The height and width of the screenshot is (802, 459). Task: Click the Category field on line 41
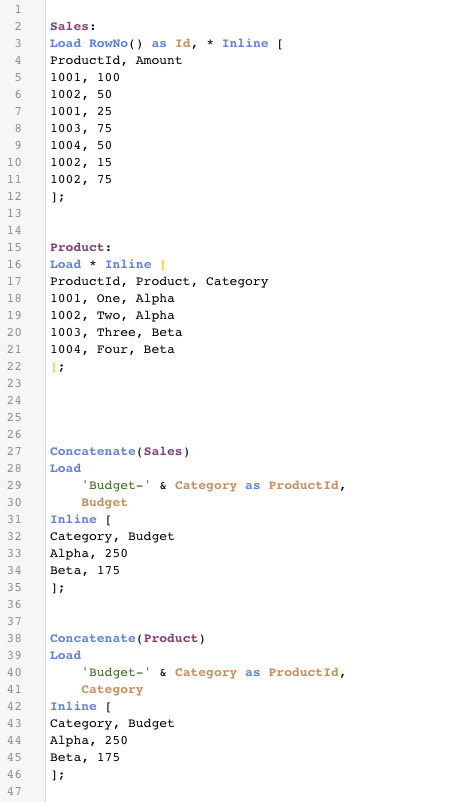pyautogui.click(x=112, y=689)
